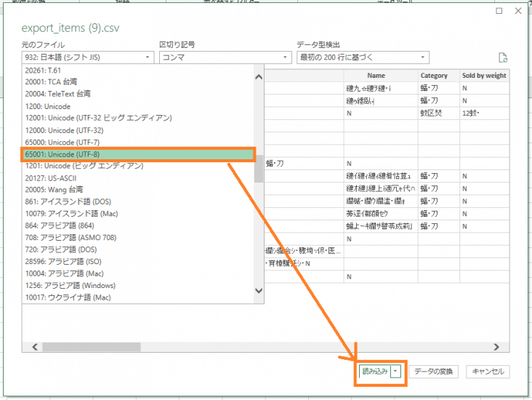Cancel the import with キャンセル button
This screenshot has width=532, height=400.
(488, 372)
